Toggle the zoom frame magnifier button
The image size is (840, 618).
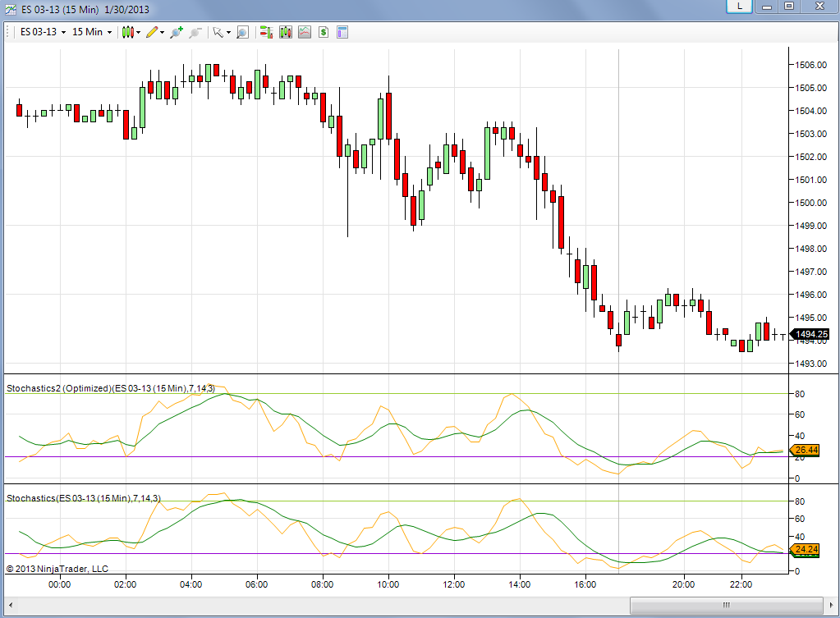[243, 32]
